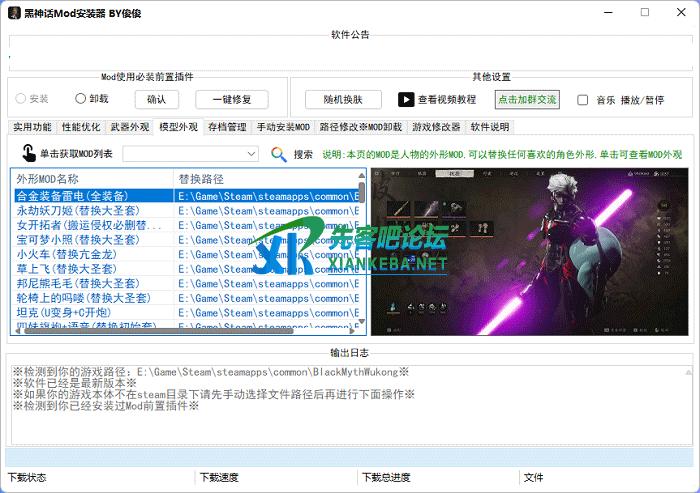Select the 卸载 radio button
Viewport: 700px width, 493px height.
coord(81,99)
